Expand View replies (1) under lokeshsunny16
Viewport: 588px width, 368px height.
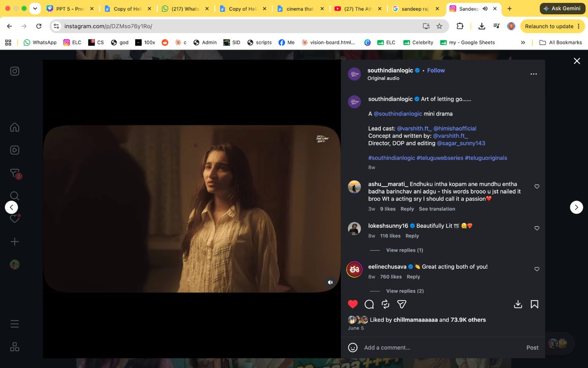pos(405,250)
